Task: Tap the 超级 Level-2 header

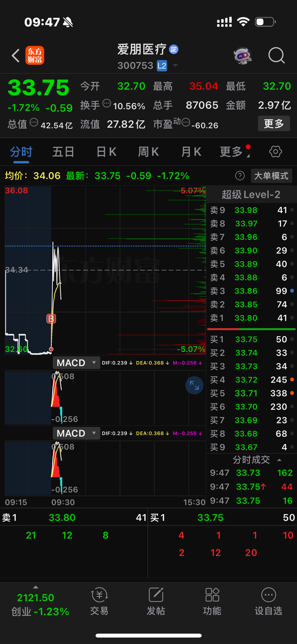Action: tap(251, 194)
